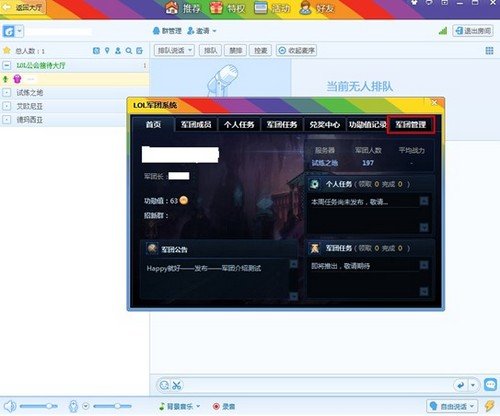Viewport: 500px width, 416px height.
Task: Click the 个人任务 panel header icon
Action: click(314, 184)
